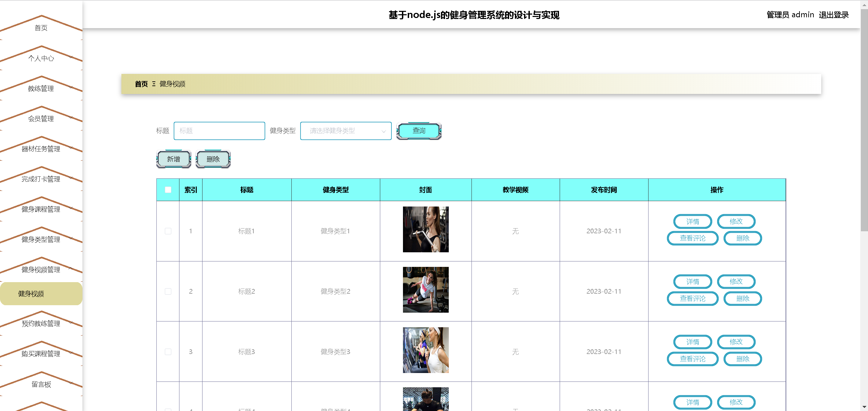868x411 pixels.
Task: Check the checkbox for row 1
Action: click(168, 231)
